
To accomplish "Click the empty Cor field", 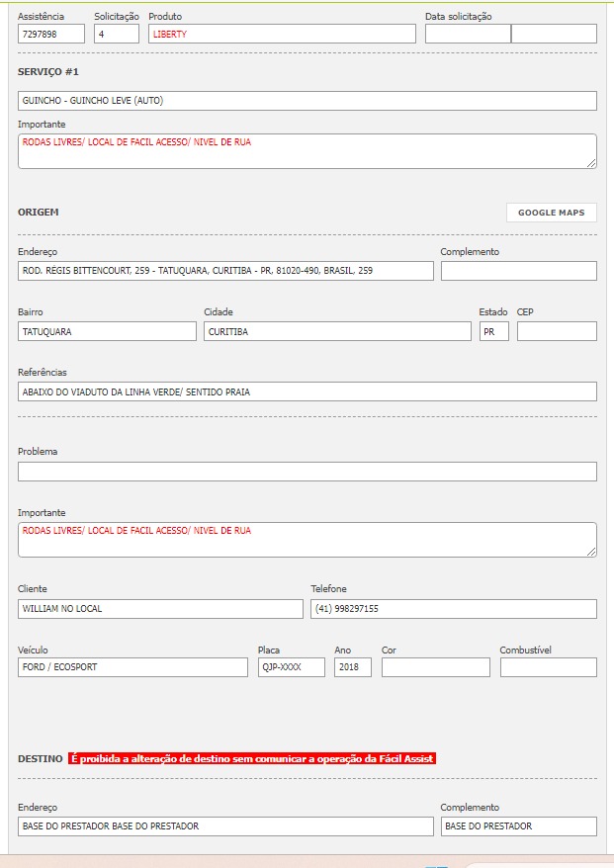I will [x=435, y=667].
